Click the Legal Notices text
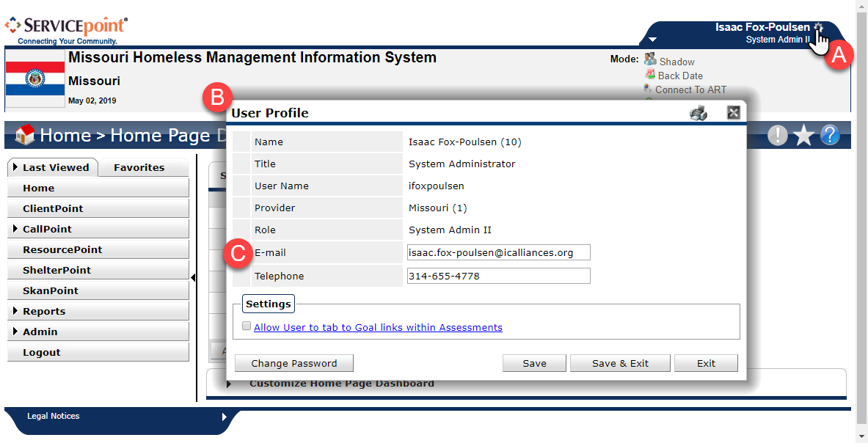This screenshot has width=868, height=443. tap(53, 416)
